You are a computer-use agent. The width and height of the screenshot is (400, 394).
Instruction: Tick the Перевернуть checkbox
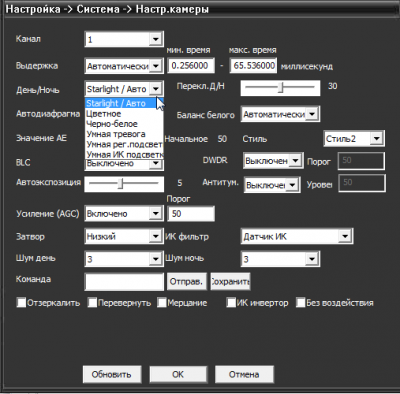[92, 303]
